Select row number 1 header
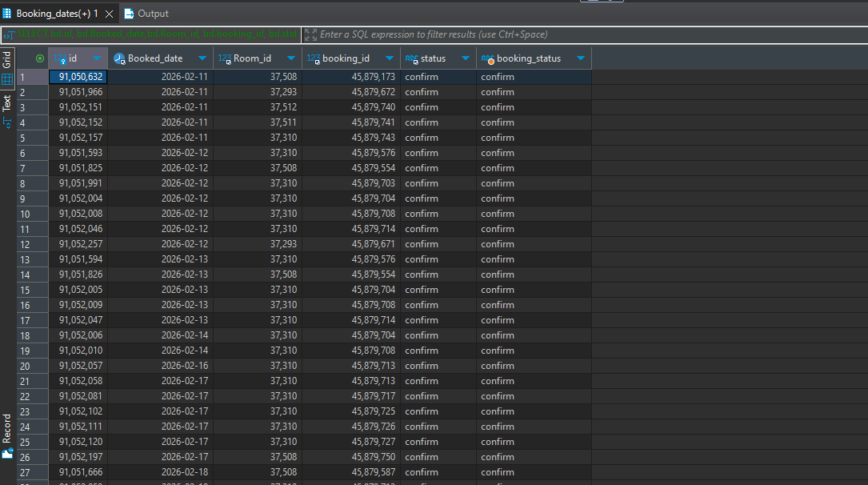This screenshot has width=868, height=485. (x=32, y=77)
